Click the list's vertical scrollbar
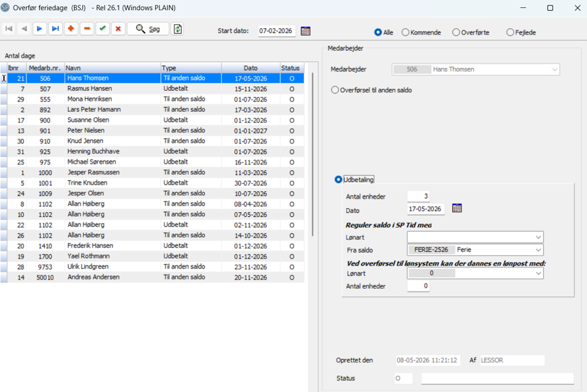Image resolution: width=587 pixels, height=392 pixels. (313, 154)
